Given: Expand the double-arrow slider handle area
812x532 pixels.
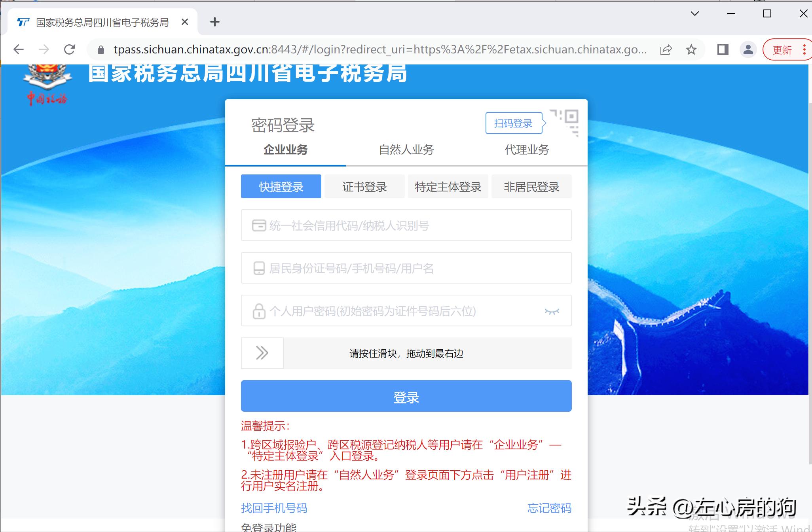Looking at the screenshot, I should click(x=262, y=353).
